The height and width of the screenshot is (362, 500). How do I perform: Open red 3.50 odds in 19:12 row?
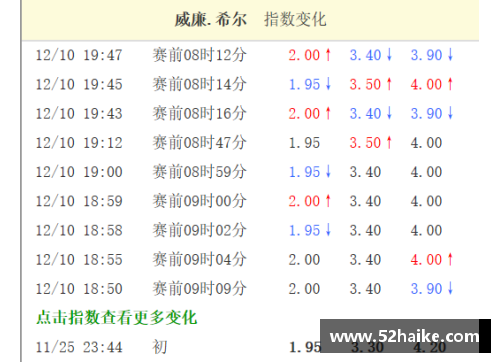[365, 143]
